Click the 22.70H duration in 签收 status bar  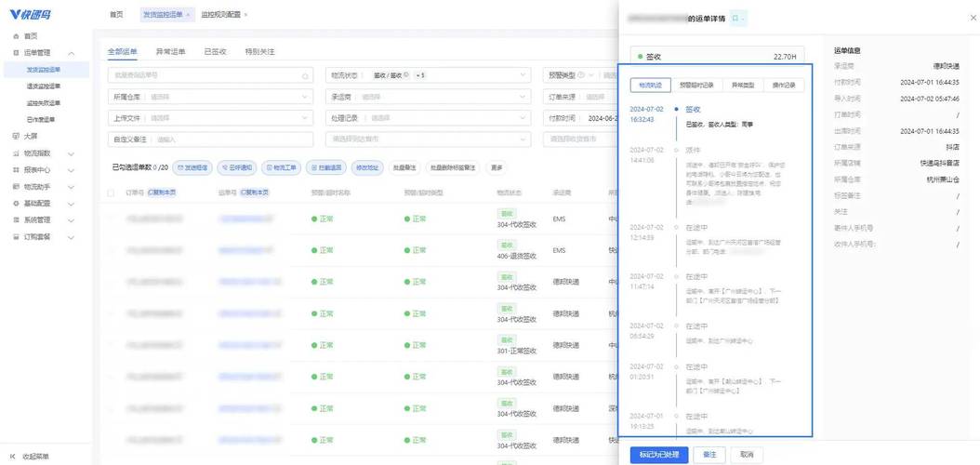tap(785, 57)
